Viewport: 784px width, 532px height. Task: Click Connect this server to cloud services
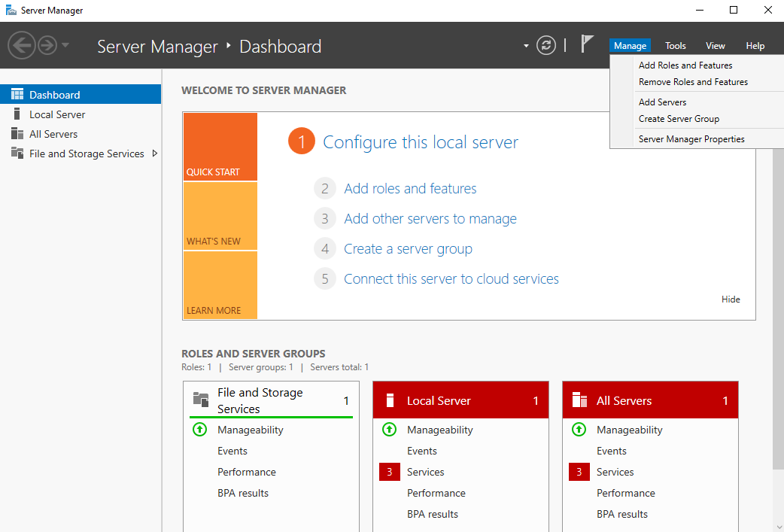[x=451, y=279]
